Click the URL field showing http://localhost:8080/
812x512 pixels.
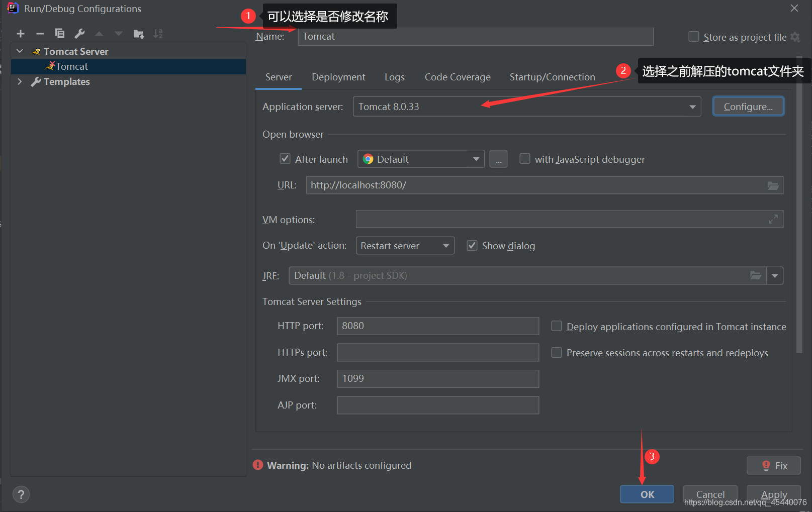(x=545, y=185)
